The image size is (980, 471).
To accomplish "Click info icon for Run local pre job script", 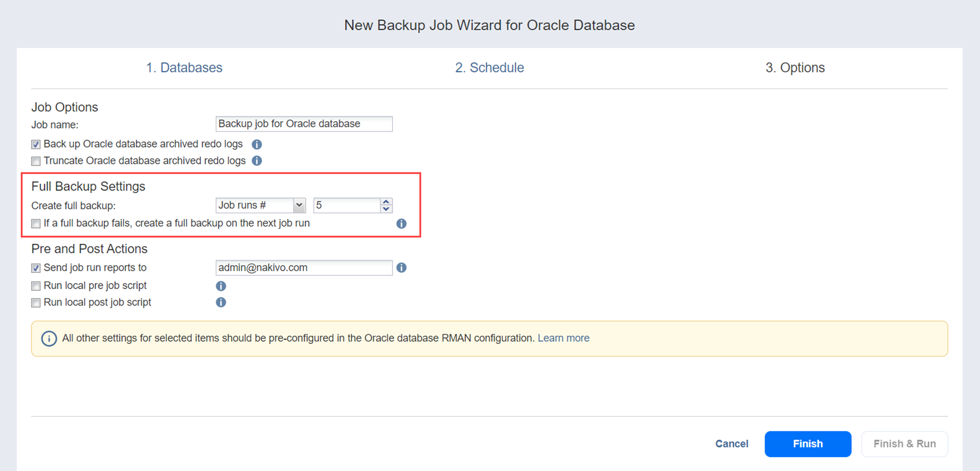I will point(221,286).
